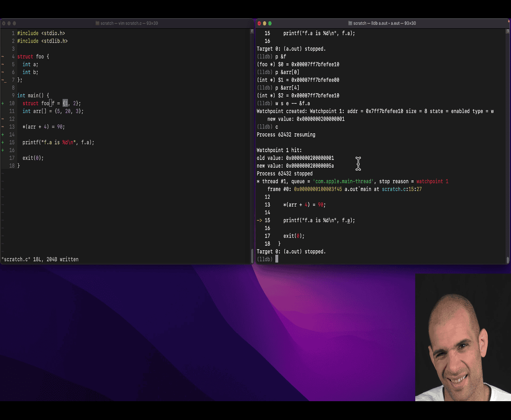Image resolution: width=511 pixels, height=420 pixels.
Task: Close the lldb terminal window with red button
Action: coord(259,23)
